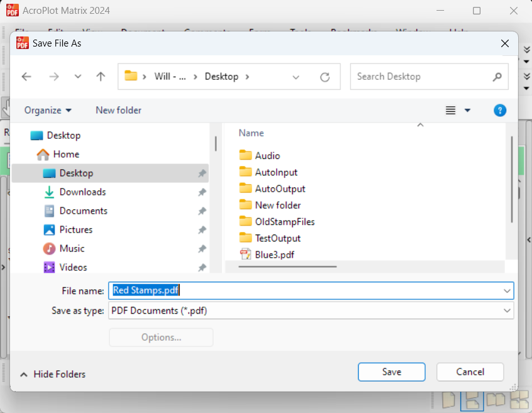Click the New folder button
532x413 pixels.
[x=118, y=111]
